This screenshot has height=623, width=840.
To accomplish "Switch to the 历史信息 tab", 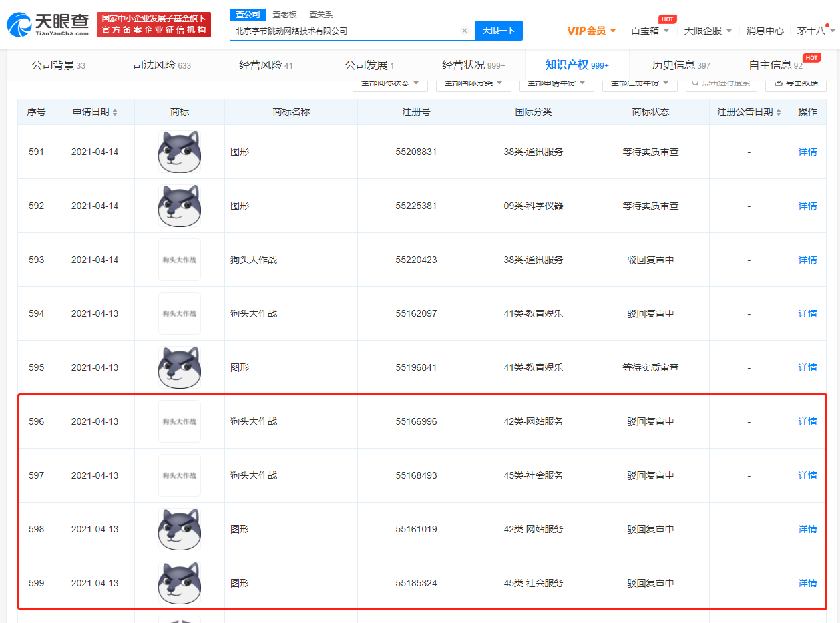I will 681,65.
